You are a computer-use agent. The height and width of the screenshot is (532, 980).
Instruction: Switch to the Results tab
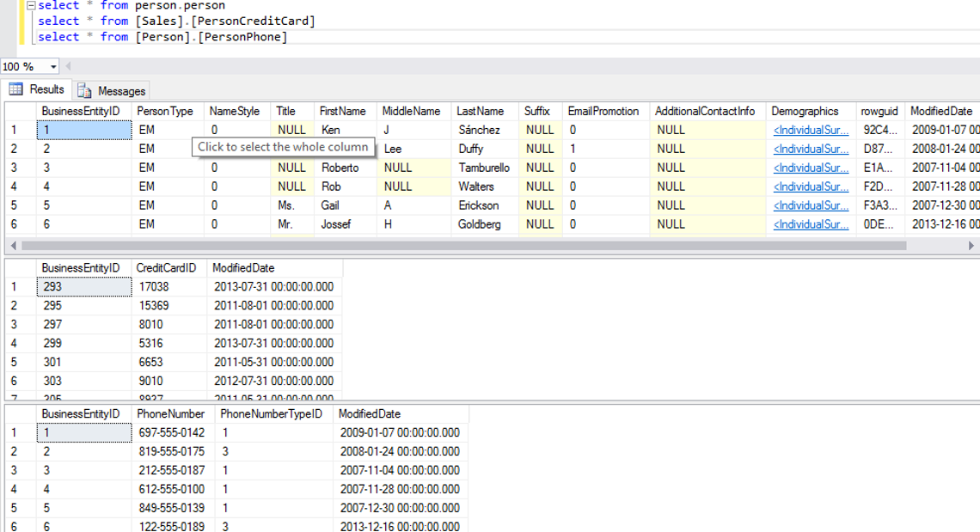(x=37, y=89)
